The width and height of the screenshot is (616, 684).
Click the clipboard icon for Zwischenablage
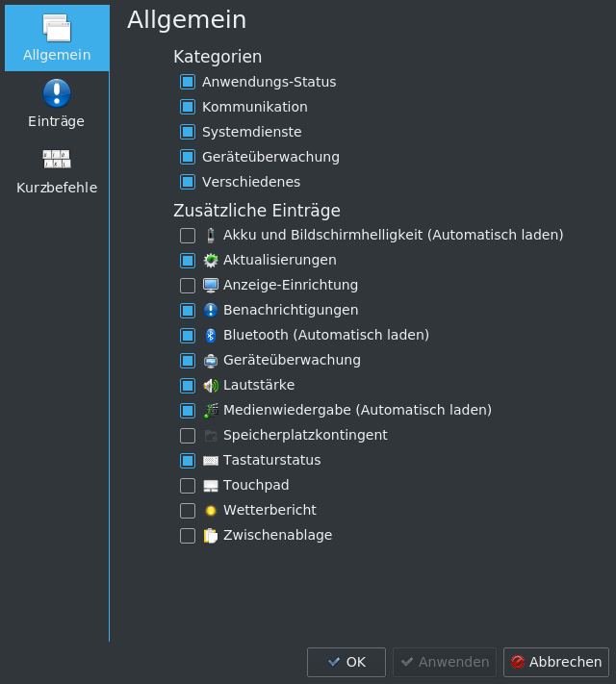pyautogui.click(x=211, y=536)
